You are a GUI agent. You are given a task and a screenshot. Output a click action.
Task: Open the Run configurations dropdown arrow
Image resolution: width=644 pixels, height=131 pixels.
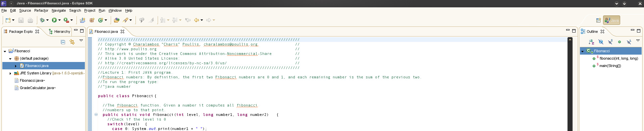[59, 20]
